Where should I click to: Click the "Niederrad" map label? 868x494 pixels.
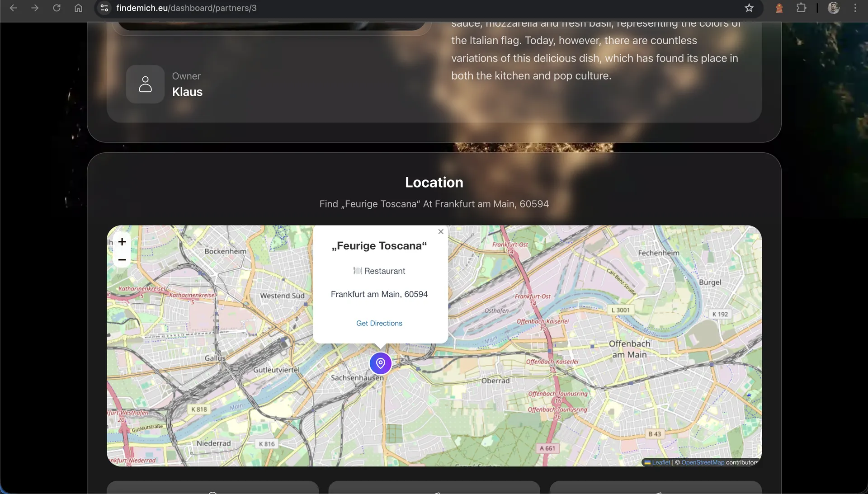pos(213,443)
